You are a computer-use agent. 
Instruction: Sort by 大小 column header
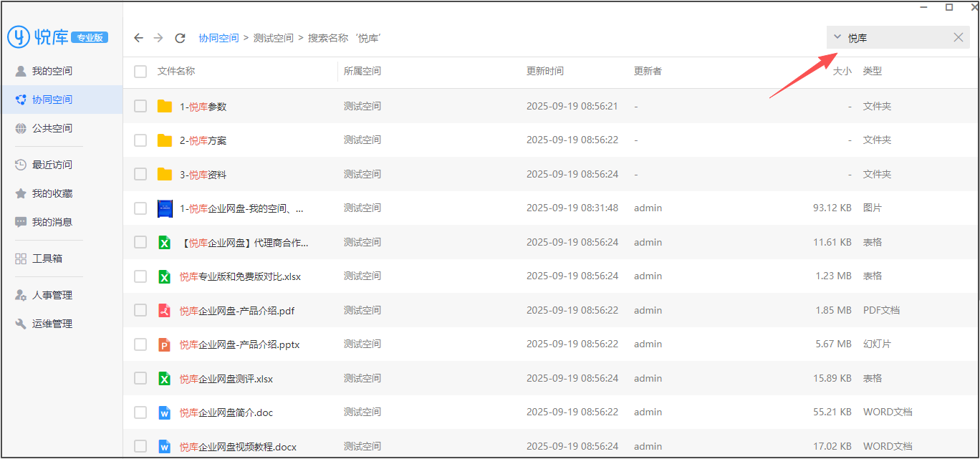[842, 71]
